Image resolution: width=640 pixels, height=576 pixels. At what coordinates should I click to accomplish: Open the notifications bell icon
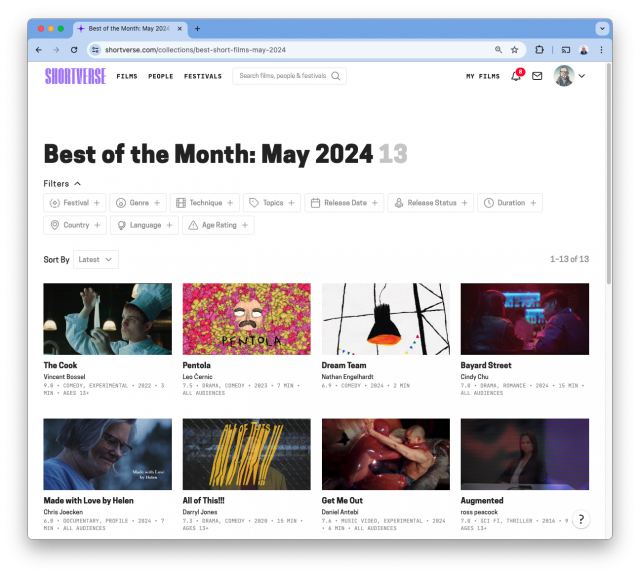(x=516, y=76)
